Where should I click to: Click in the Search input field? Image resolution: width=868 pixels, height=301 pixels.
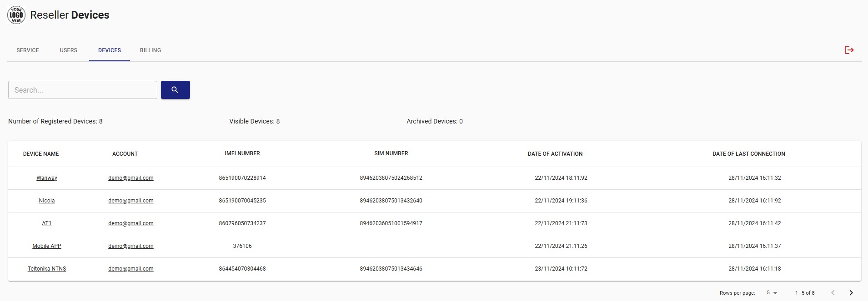(83, 90)
